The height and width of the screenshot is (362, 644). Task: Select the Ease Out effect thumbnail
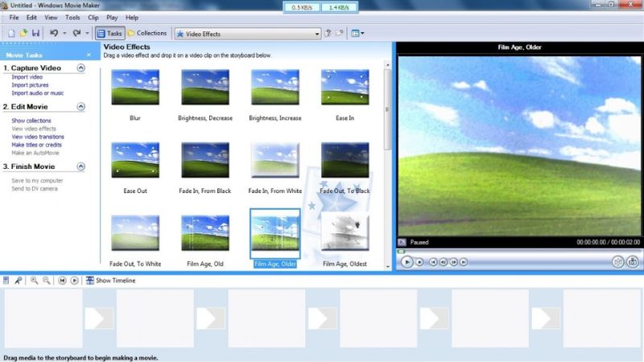(135, 160)
